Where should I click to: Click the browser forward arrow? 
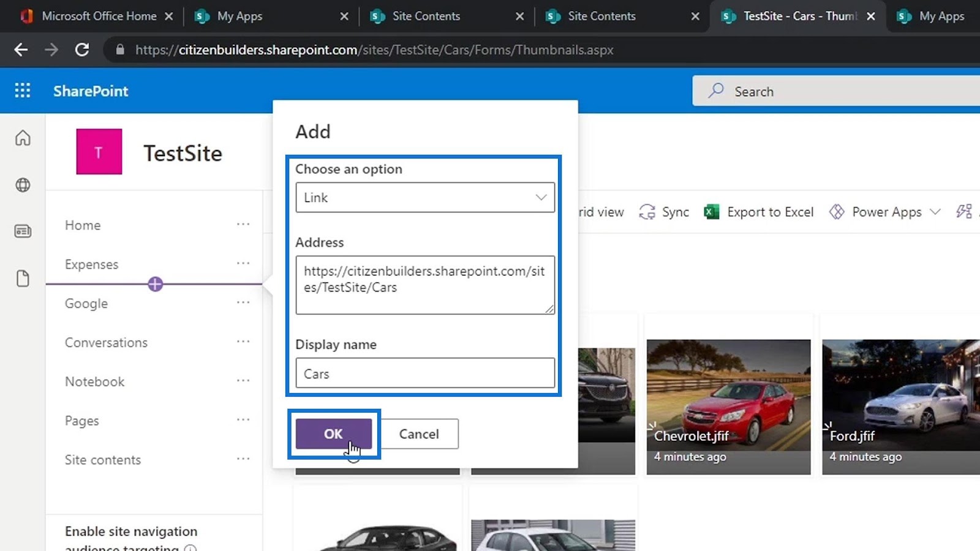coord(51,50)
